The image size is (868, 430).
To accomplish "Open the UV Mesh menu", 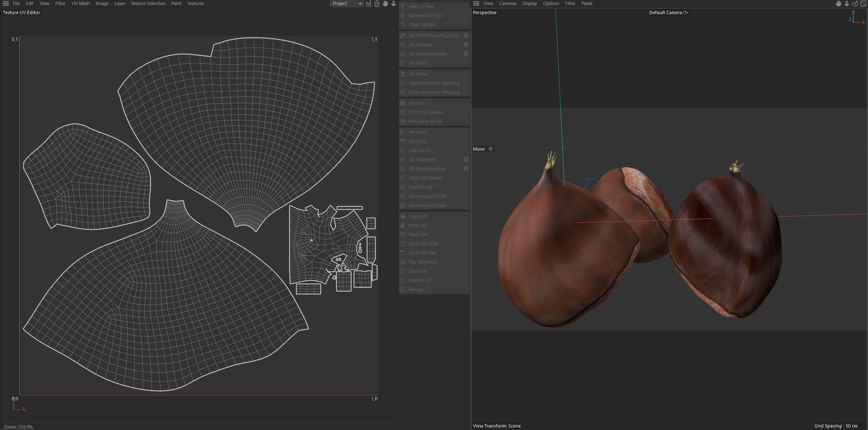I will pos(80,3).
